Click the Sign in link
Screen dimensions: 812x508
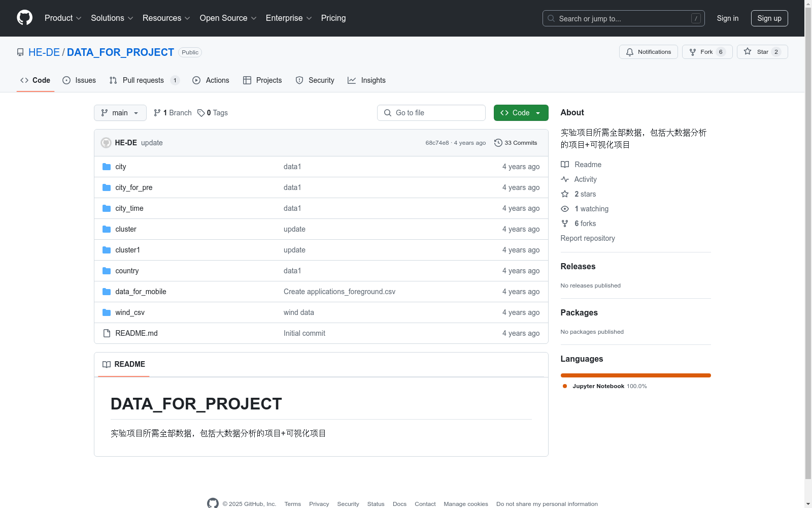(x=728, y=18)
